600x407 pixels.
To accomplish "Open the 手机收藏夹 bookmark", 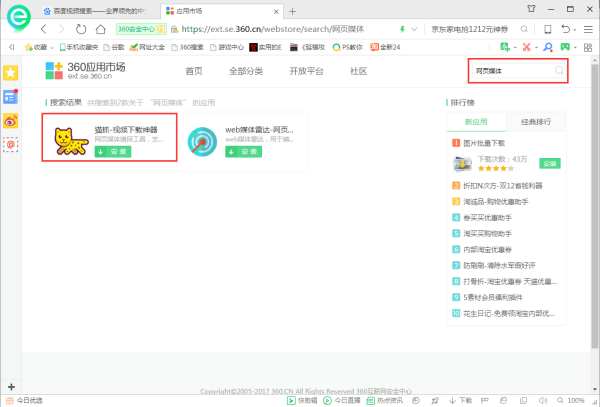I will [79, 47].
